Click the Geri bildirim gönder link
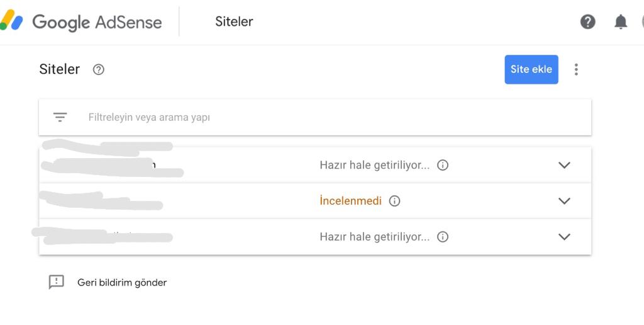The width and height of the screenshot is (644, 325). (122, 283)
